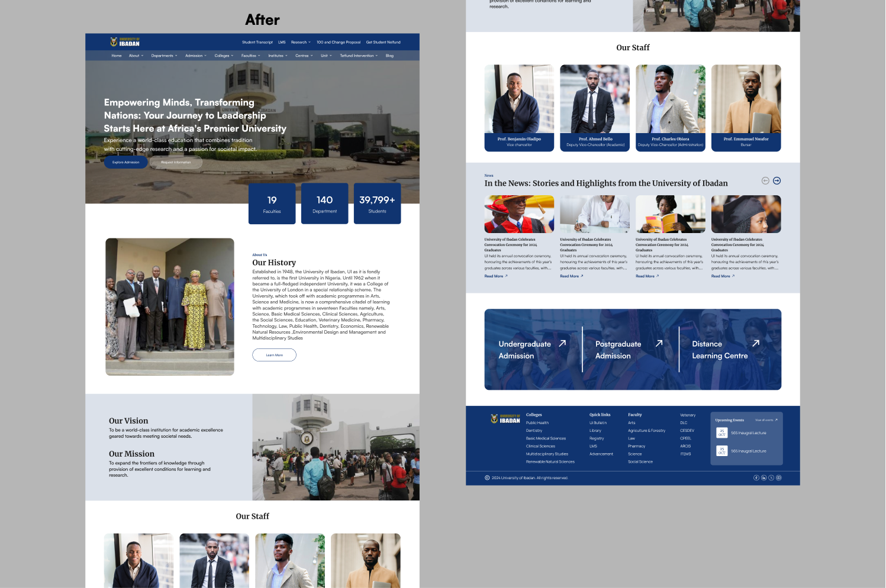
Task: Expand the Departments menu dropdown
Action: pyautogui.click(x=164, y=56)
